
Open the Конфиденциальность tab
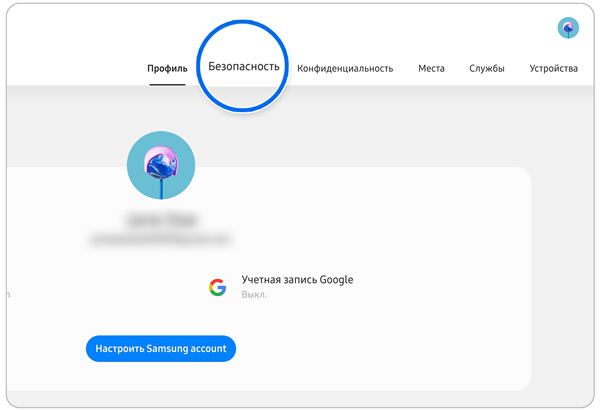pyautogui.click(x=344, y=69)
